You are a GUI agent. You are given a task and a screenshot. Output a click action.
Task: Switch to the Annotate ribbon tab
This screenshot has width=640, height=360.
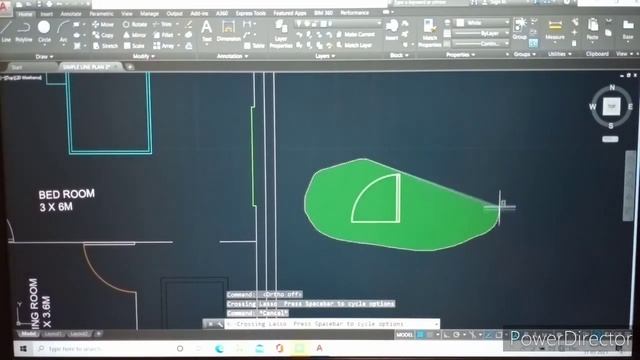(x=71, y=14)
